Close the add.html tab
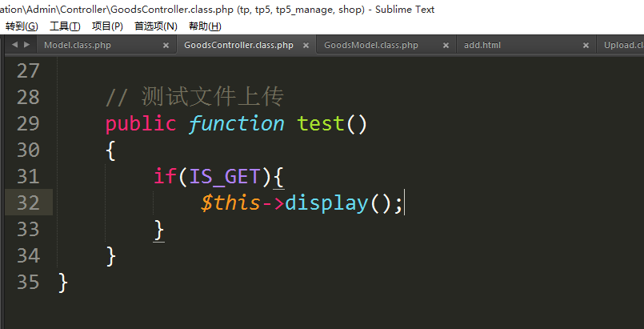Viewport: 644px width, 329px height. coord(586,46)
